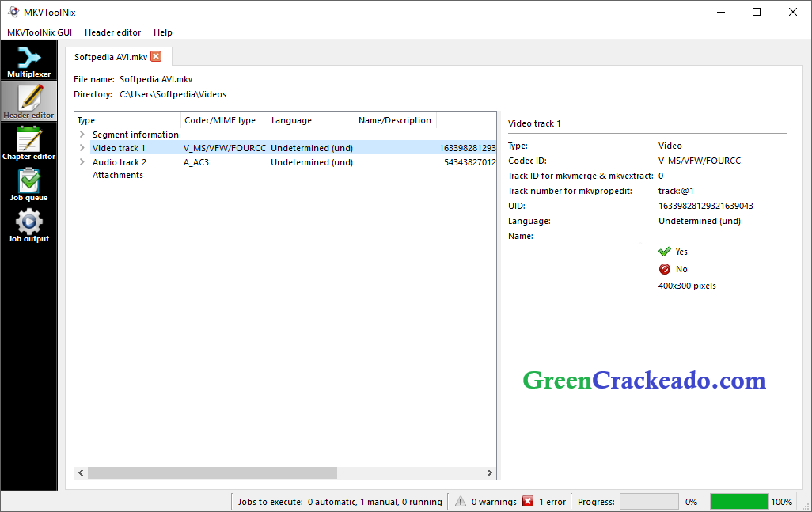Click the Progress bar in status bar
The image size is (812, 512).
coord(649,501)
